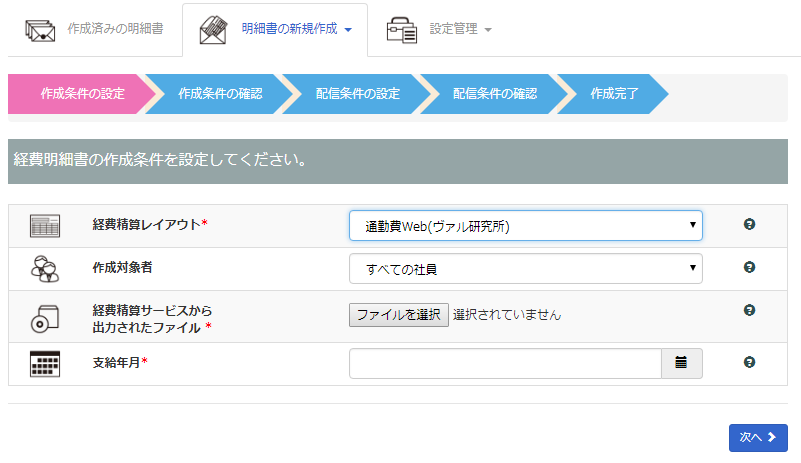Click the calendar picker button beside 支給年月
The width and height of the screenshot is (801, 463).
pyautogui.click(x=681, y=363)
